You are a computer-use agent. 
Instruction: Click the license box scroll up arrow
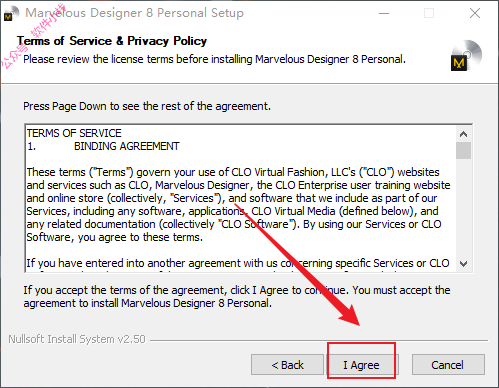pyautogui.click(x=463, y=134)
